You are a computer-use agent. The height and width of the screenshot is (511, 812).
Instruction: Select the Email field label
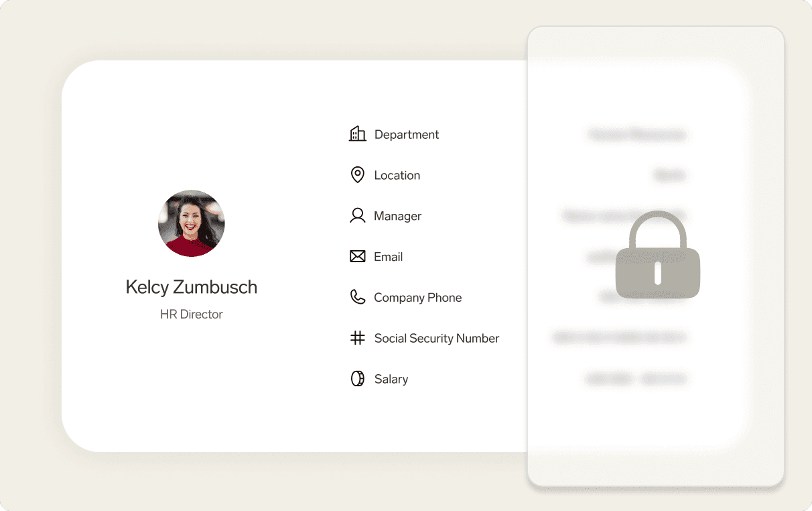point(389,257)
